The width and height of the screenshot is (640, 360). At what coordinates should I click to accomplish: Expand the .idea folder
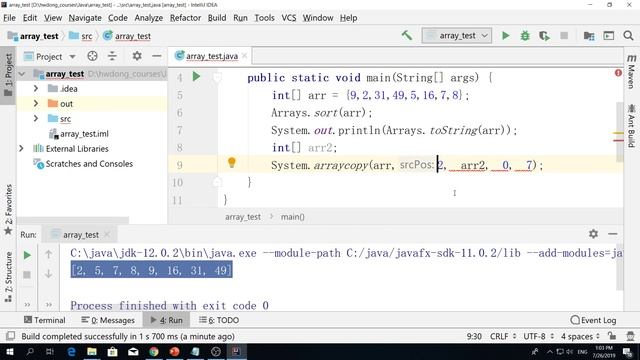[x=36, y=88]
